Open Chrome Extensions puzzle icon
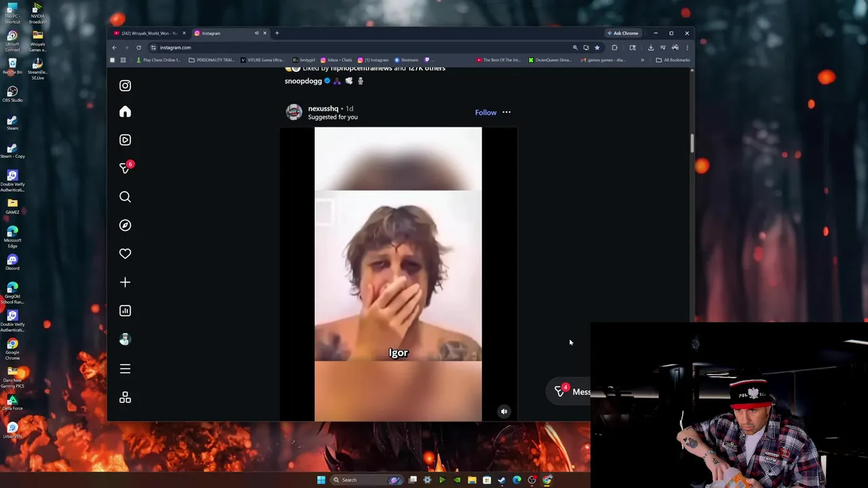This screenshot has height=488, width=868. tap(614, 47)
